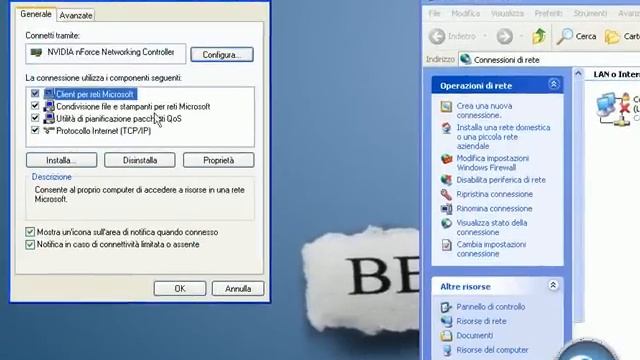Click Disabilita periferica di rete link
Screen dimensions: 640x360
(501, 180)
